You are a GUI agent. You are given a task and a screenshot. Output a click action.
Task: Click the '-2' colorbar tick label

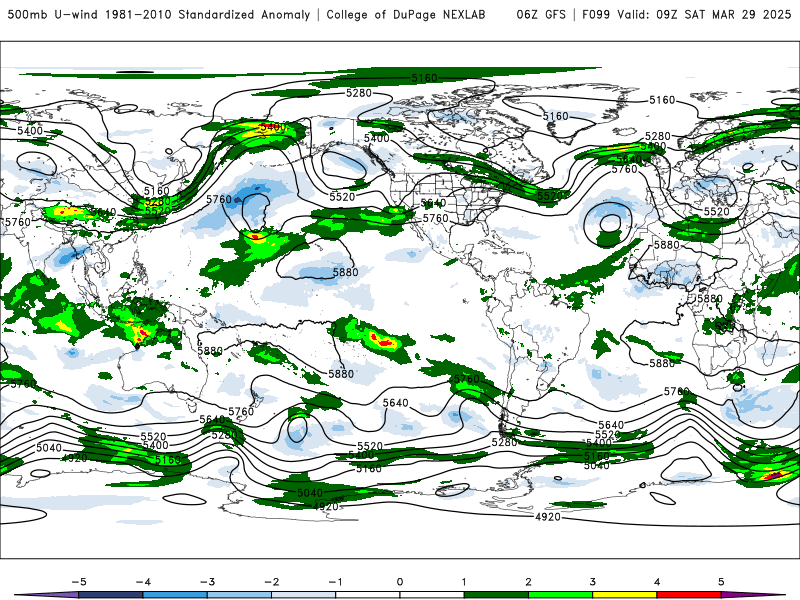point(271,582)
